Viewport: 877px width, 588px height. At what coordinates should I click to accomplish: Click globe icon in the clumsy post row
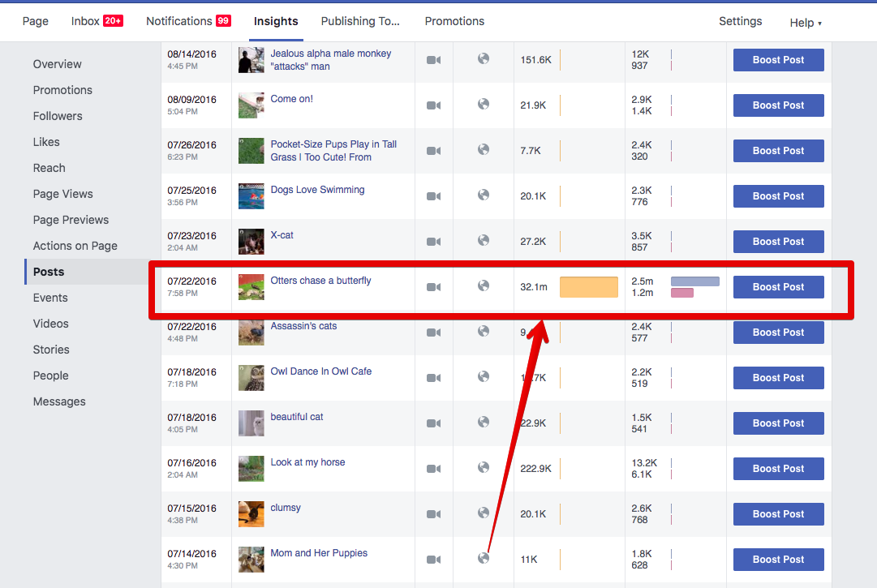484,513
